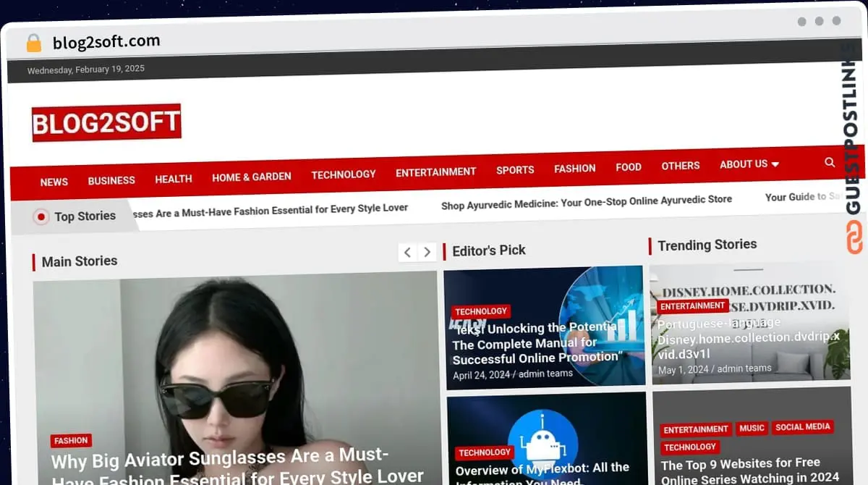Click Technology tag on MyFlexbot article
868x485 pixels.
click(x=485, y=452)
